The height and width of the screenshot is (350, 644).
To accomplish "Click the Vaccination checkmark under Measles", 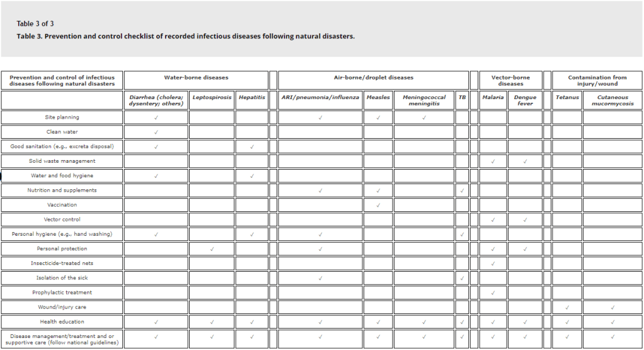I will [x=378, y=205].
